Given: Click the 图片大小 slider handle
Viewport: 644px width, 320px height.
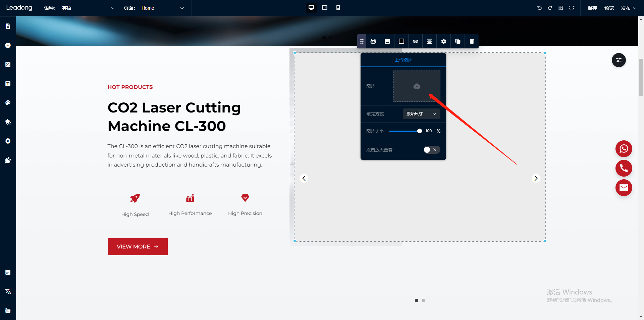Looking at the screenshot, I should [419, 131].
